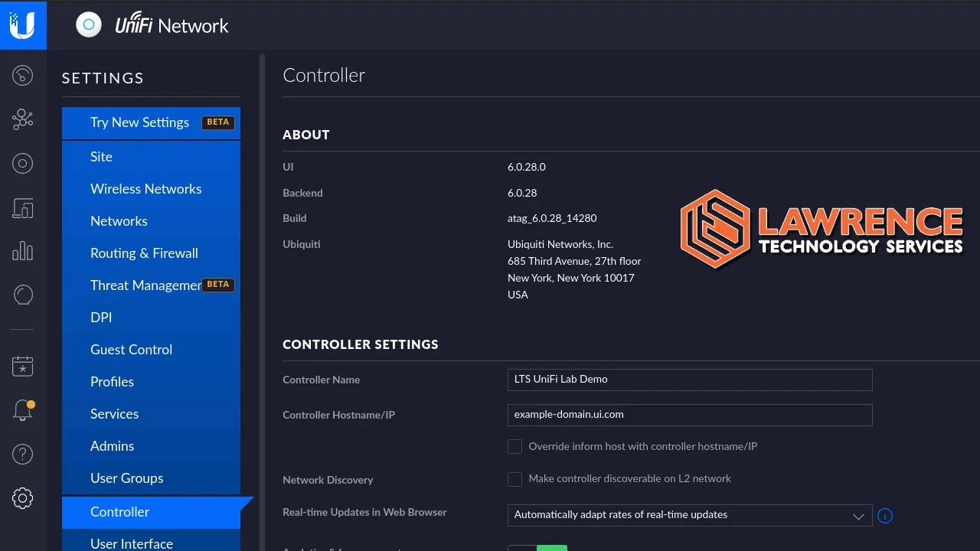
Task: Click the Controller Hostname/IP input field
Action: tap(690, 415)
